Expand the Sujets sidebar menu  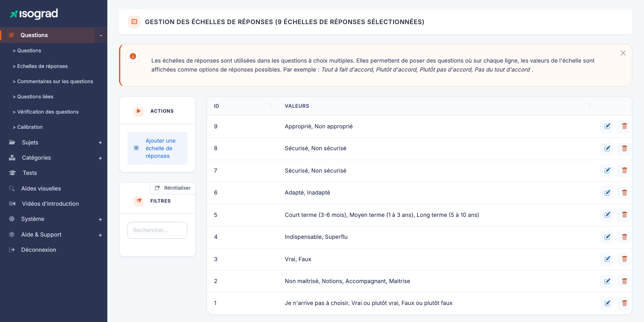[x=100, y=143]
